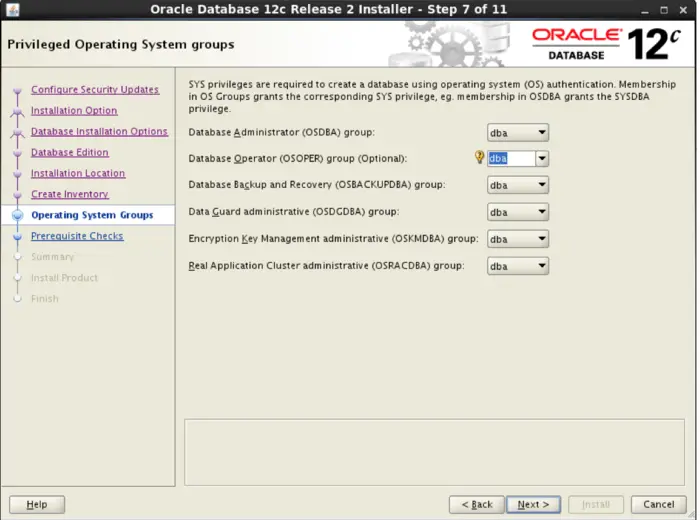Screen dimensions: 700x520
Task: Click the Real Application Cluster group label
Action: (x=326, y=266)
